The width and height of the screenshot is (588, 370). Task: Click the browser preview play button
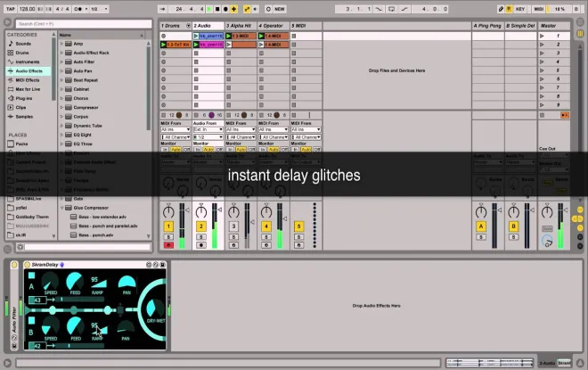coord(20,247)
